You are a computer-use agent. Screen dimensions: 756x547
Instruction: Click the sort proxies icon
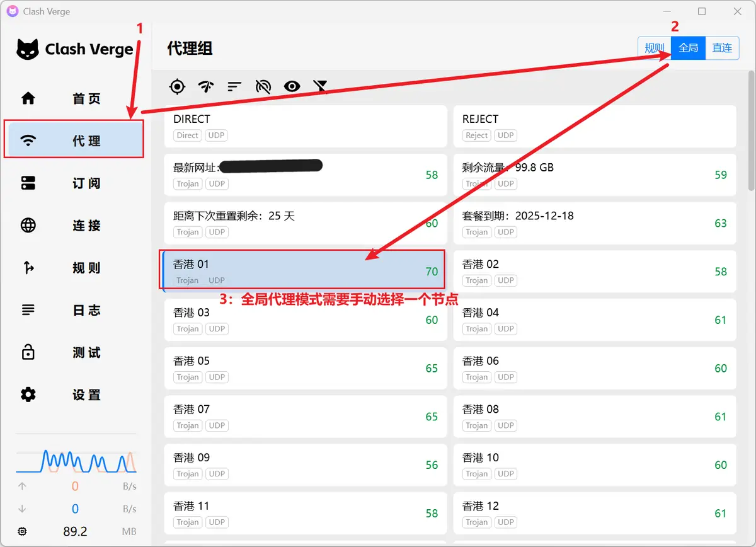coord(234,87)
